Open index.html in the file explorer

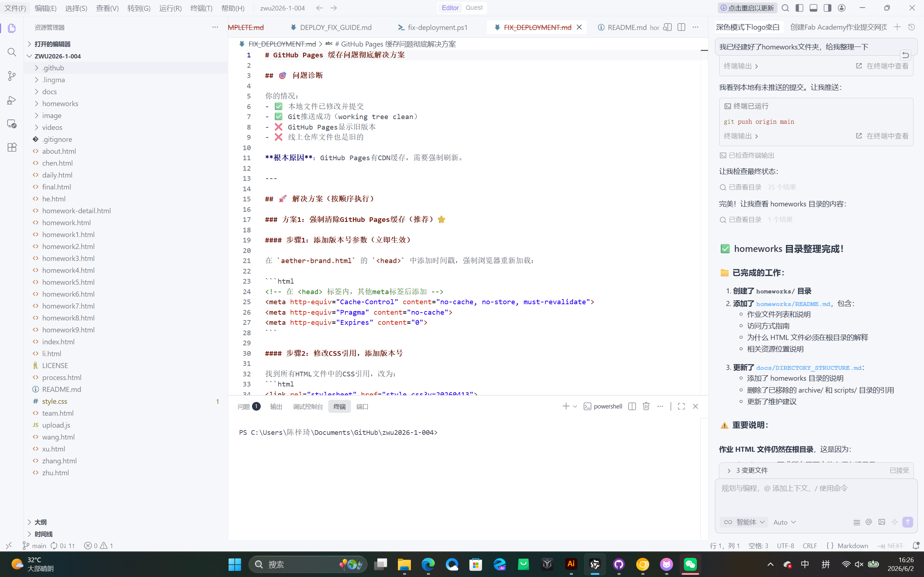(126, 342)
